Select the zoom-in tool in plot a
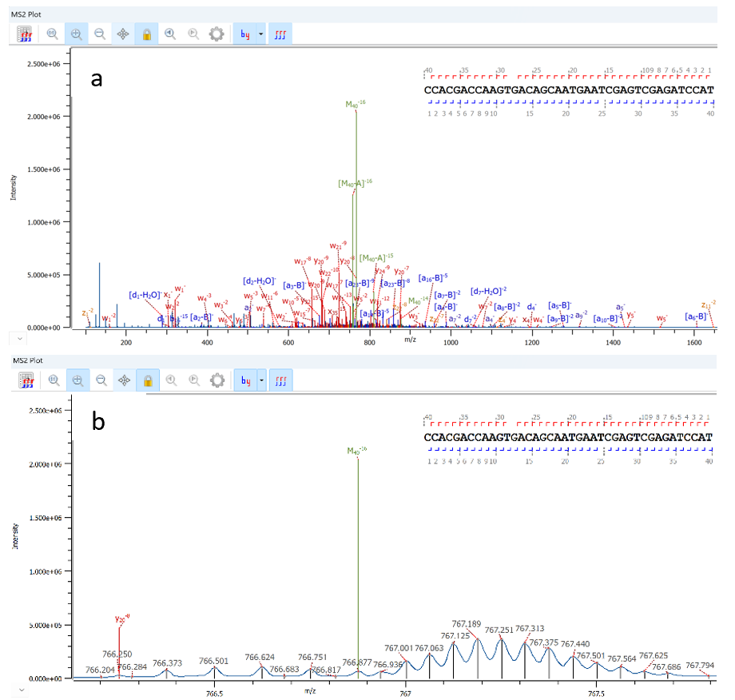The width and height of the screenshot is (735, 700). [x=77, y=34]
